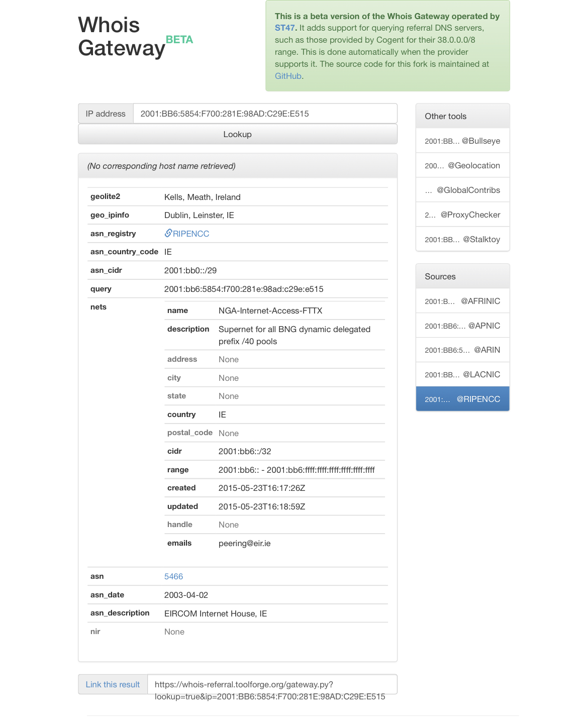Open the @Geolocation tool
Viewport: 588px width, 723px height.
click(x=463, y=165)
